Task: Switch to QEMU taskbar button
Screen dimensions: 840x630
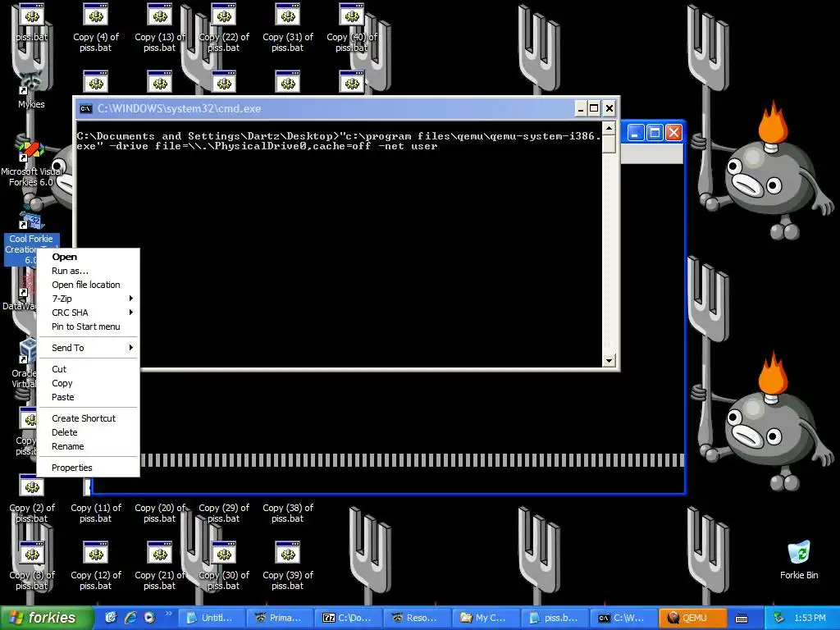Action: click(x=692, y=618)
